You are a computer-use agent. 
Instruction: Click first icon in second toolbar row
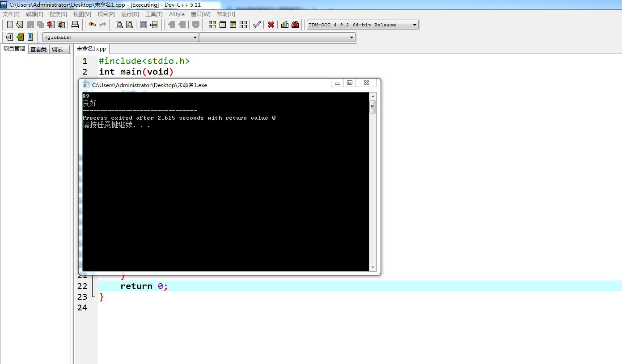click(x=9, y=37)
